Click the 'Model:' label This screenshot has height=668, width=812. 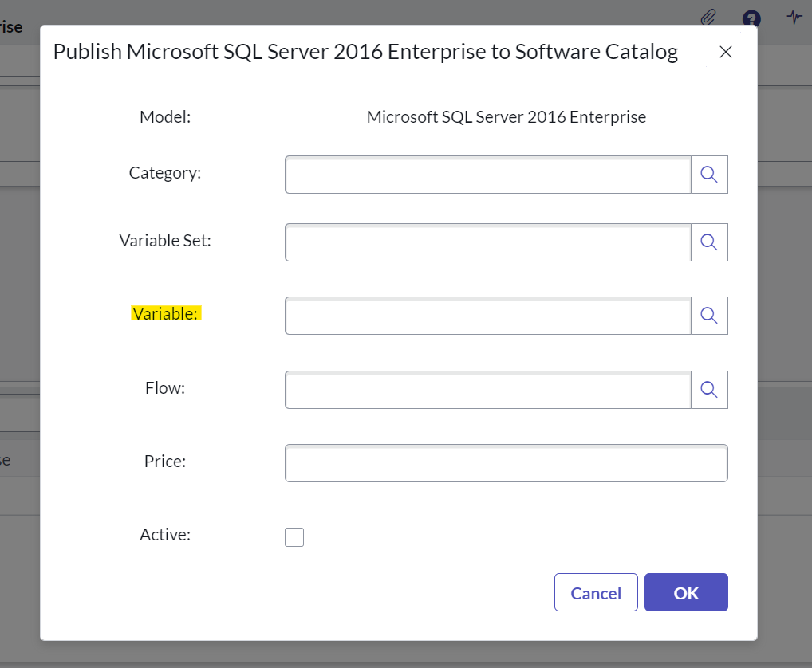click(165, 117)
